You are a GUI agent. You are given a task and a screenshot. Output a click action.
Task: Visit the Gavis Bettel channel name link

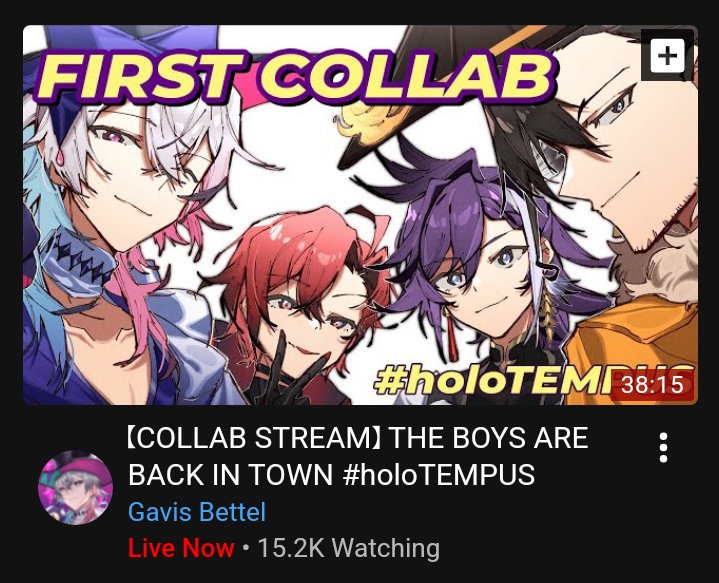197,512
